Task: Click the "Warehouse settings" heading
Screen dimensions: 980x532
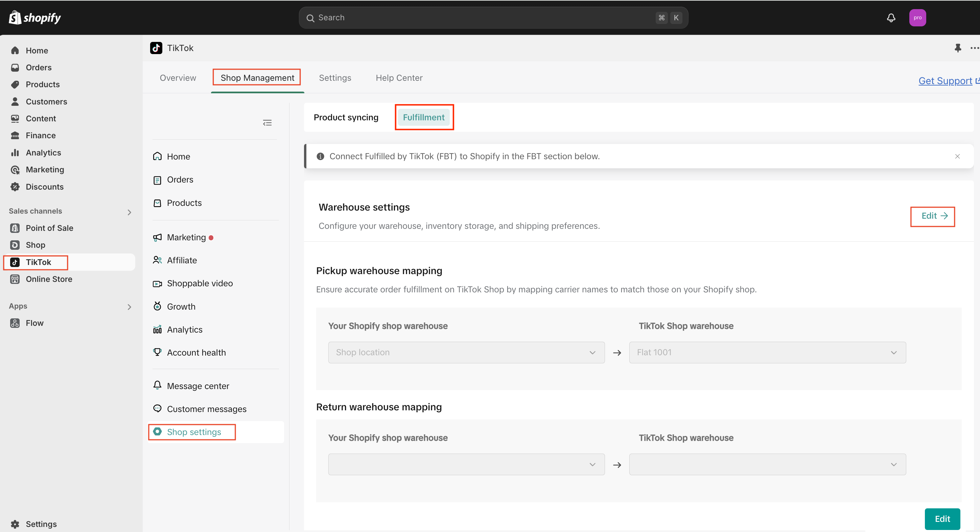Action: [x=364, y=207]
